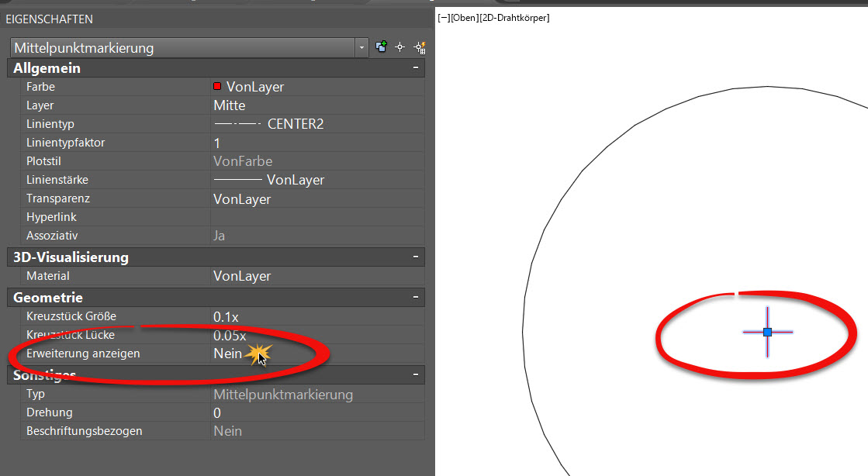This screenshot has width=868, height=476.
Task: Collapse the Geometrie section
Action: [x=415, y=297]
